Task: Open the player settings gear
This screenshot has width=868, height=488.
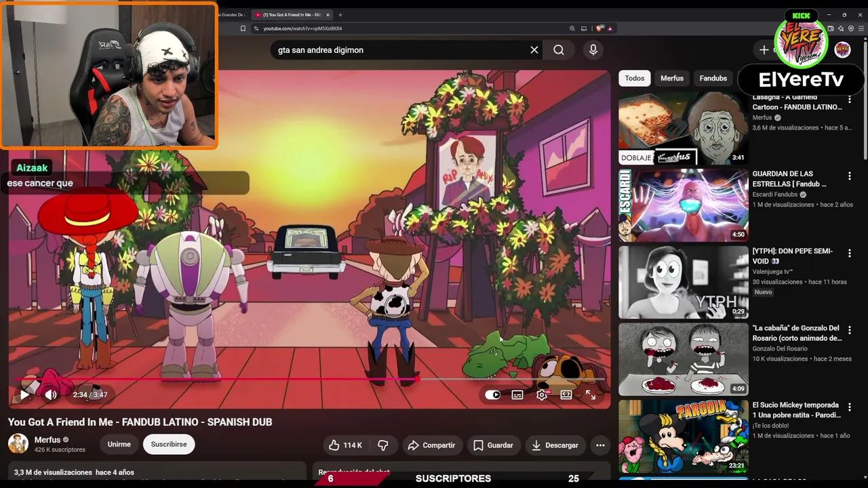Action: click(x=542, y=394)
